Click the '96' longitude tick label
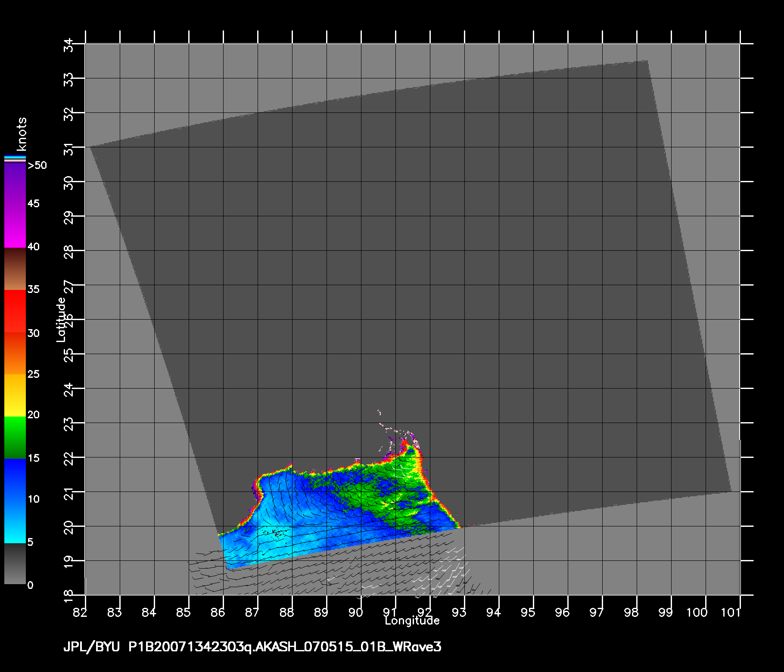The height and width of the screenshot is (672, 784). pyautogui.click(x=563, y=612)
